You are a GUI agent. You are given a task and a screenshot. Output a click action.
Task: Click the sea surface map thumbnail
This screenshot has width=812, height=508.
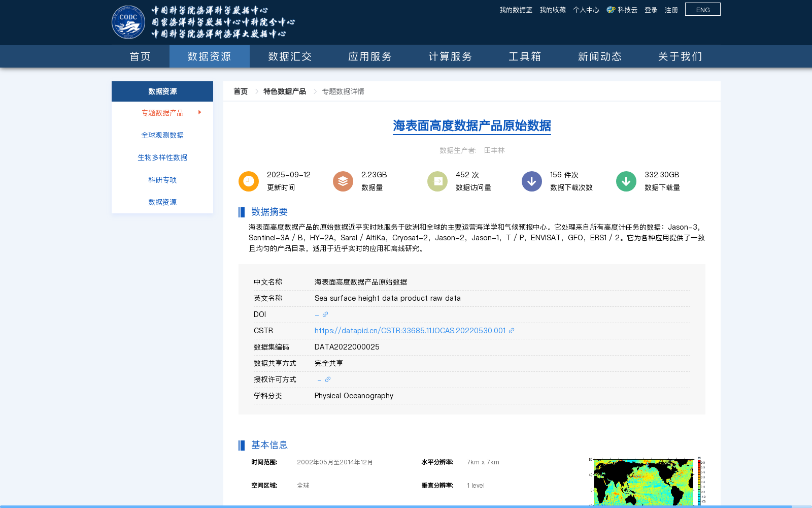click(647, 481)
